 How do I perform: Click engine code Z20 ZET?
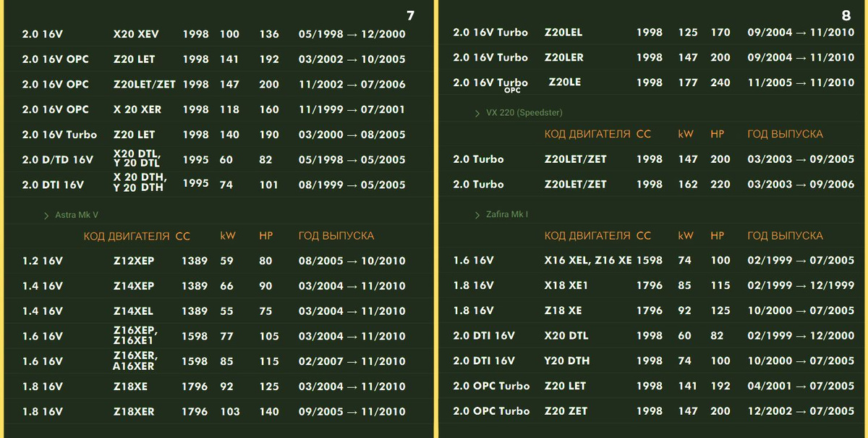566,411
